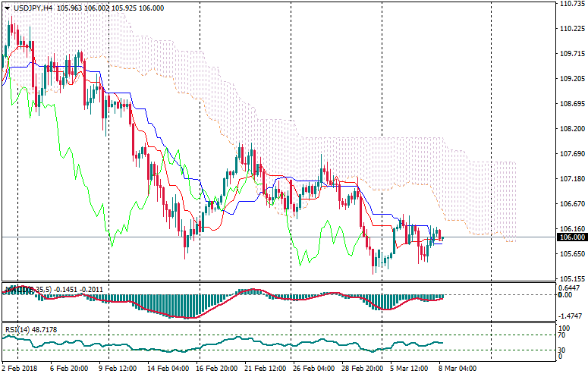588x377 pixels.
Task: Click the 108.200 price scale label
Action: [x=571, y=129]
